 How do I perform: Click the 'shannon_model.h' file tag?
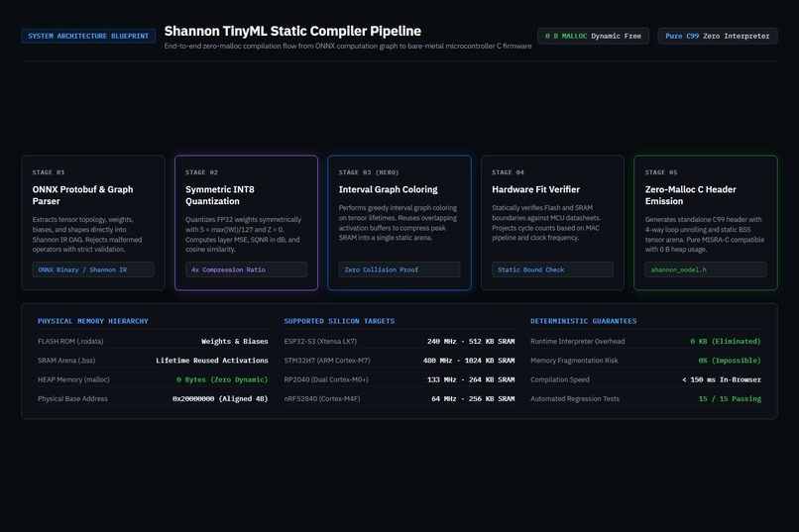[x=706, y=269]
